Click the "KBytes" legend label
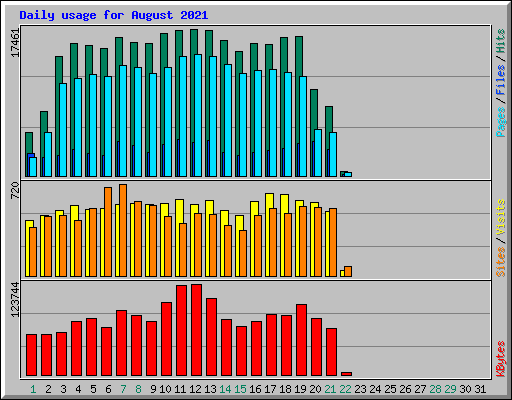This screenshot has width=512, height=400. (501, 359)
